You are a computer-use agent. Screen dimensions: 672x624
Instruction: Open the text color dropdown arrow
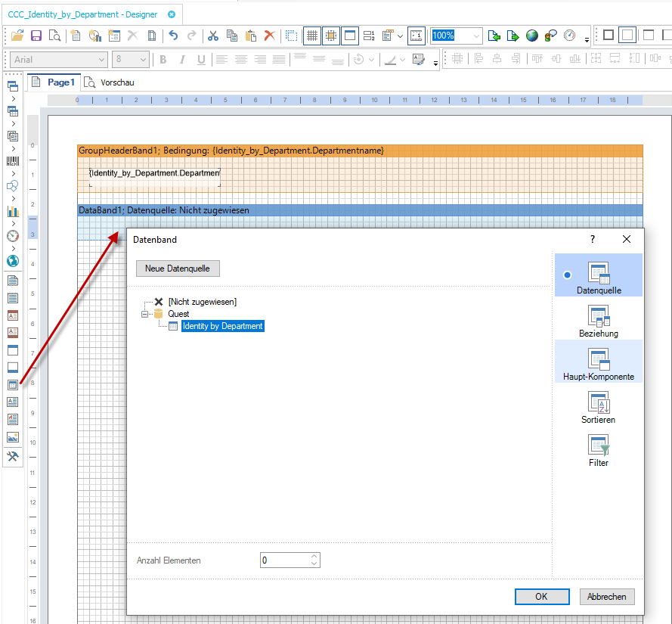click(x=402, y=60)
